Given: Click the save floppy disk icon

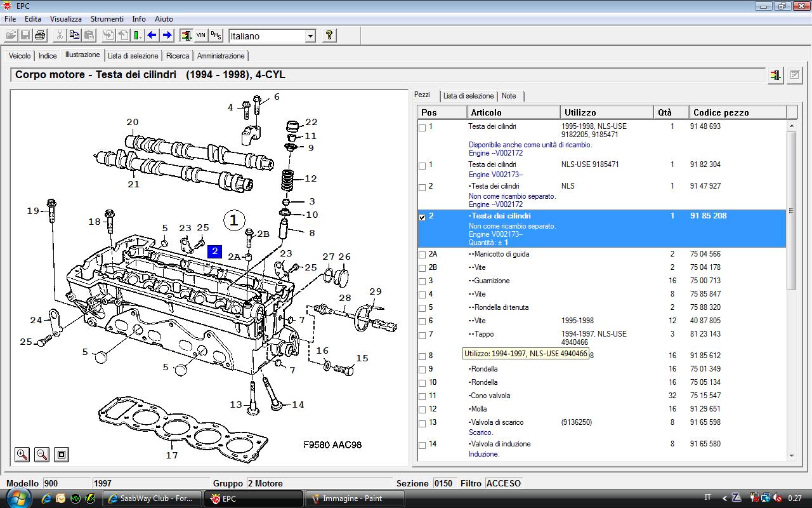Looking at the screenshot, I should [25, 36].
